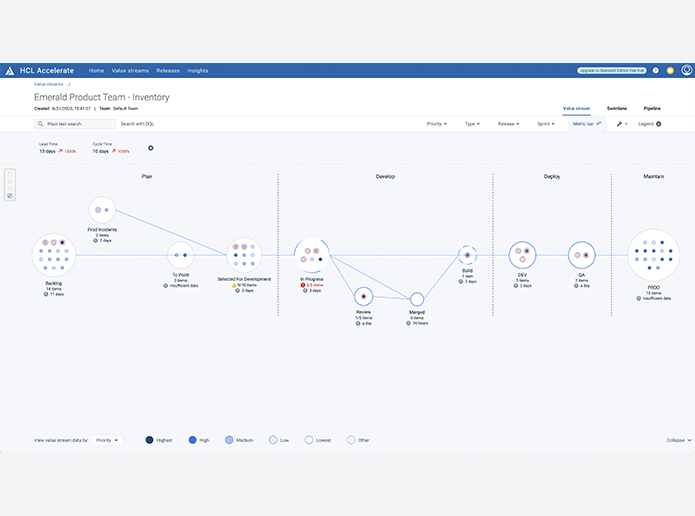Screen dimensions: 695x516
Task: Click the Merged stage node
Action: pyautogui.click(x=417, y=299)
